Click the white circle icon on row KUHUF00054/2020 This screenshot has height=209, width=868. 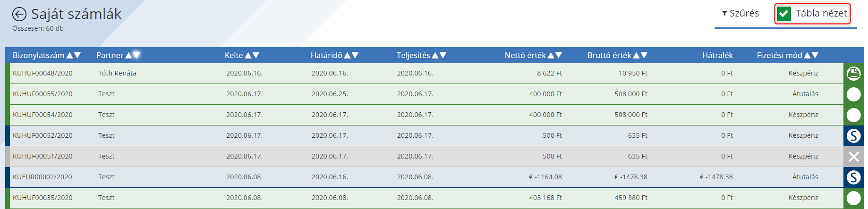(x=853, y=115)
